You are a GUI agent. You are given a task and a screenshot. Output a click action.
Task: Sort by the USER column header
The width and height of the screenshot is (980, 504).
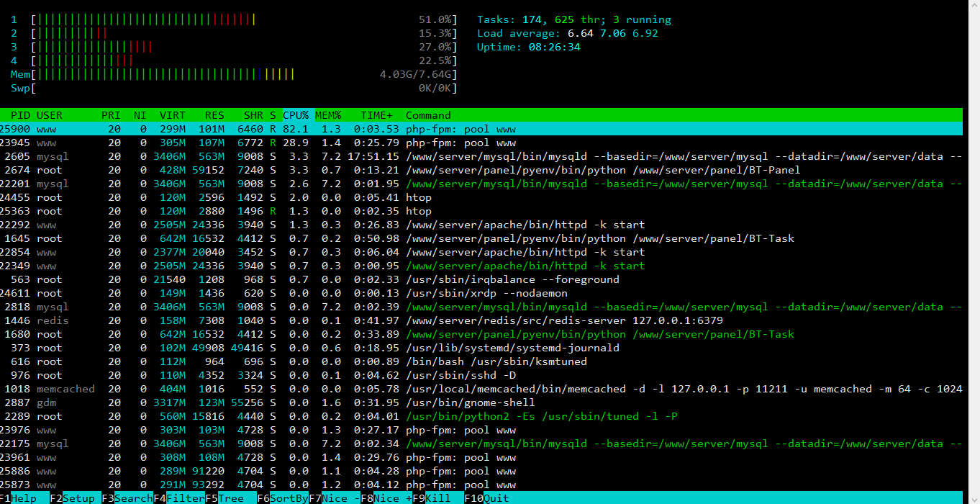(50, 115)
